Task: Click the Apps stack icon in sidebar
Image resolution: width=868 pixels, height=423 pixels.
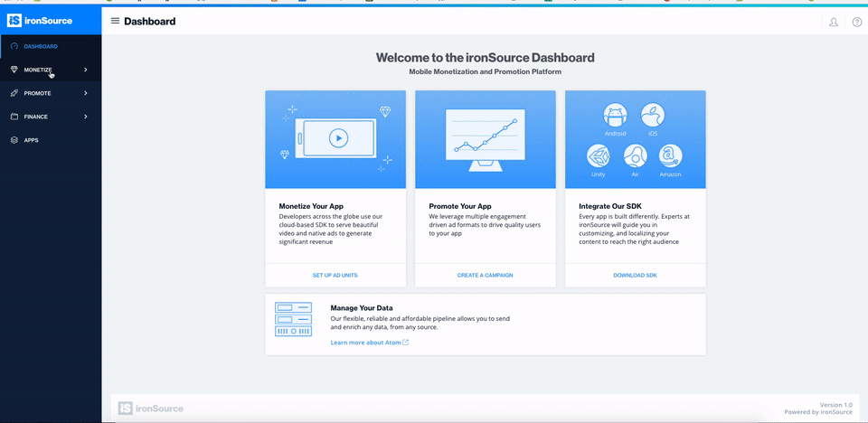Action: point(14,140)
